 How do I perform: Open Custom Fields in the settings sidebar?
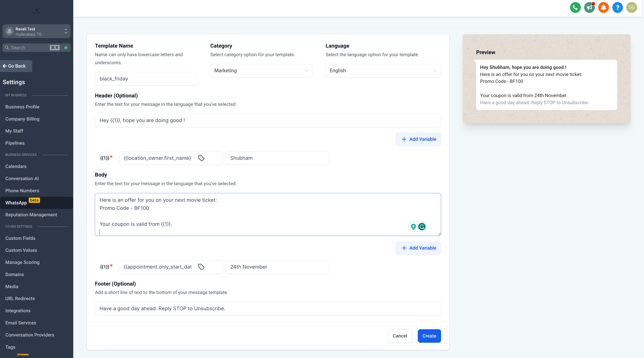pos(20,238)
